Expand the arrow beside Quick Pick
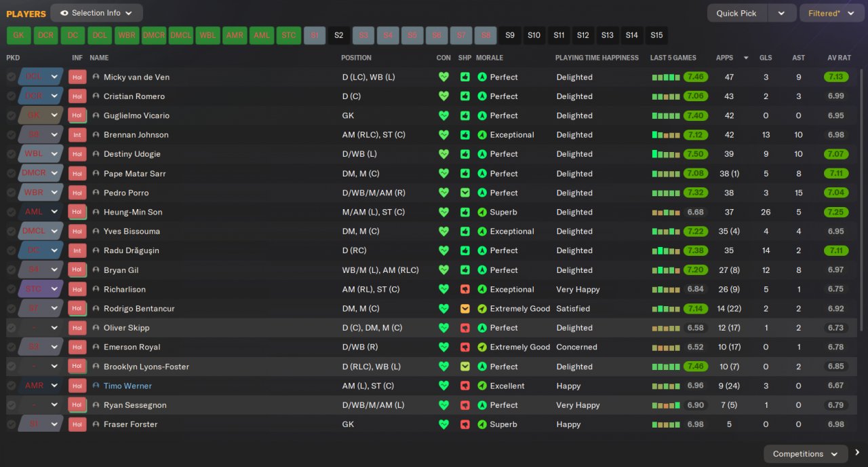Image resolution: width=868 pixels, height=467 pixels. click(782, 13)
